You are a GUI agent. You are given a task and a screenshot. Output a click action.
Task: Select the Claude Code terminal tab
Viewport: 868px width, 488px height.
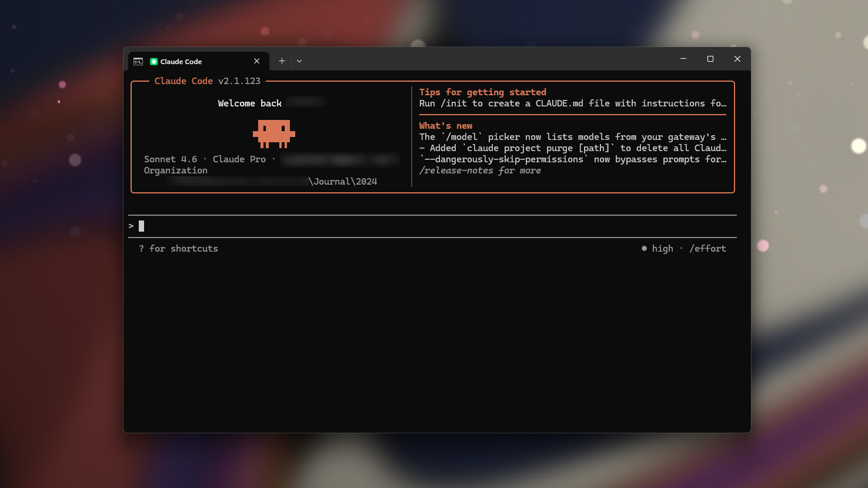[x=199, y=61]
